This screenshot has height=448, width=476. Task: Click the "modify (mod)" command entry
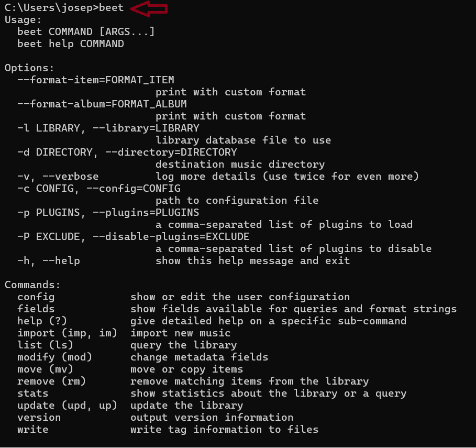(54, 357)
